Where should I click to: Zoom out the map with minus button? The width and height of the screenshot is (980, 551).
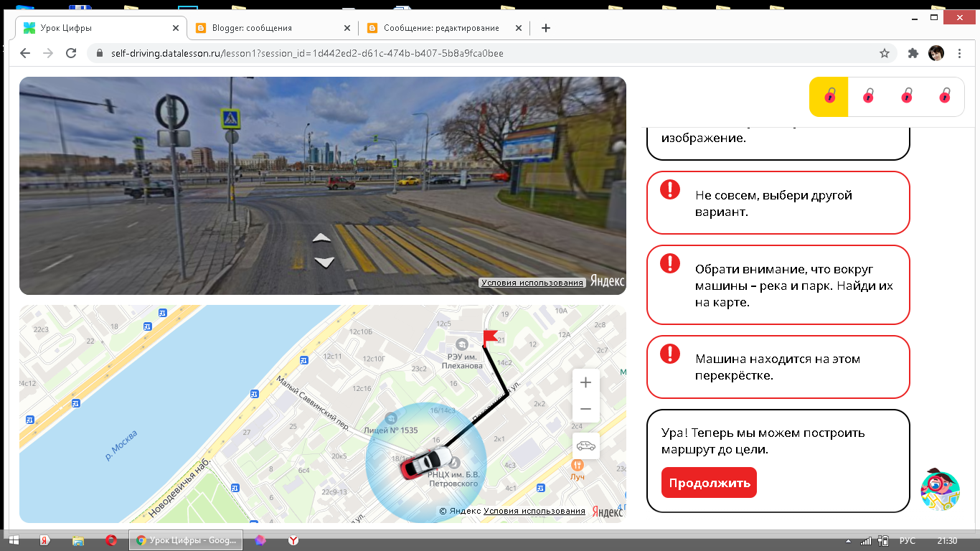[x=585, y=409]
